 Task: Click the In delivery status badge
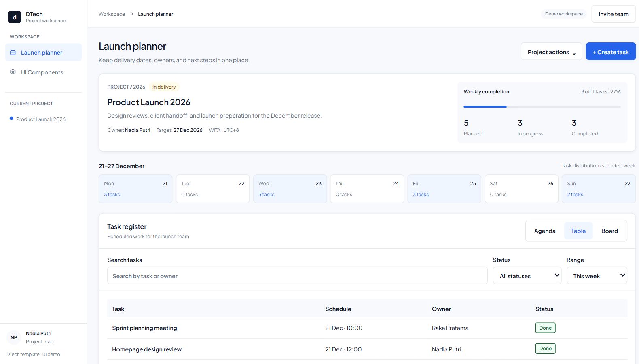click(x=164, y=87)
